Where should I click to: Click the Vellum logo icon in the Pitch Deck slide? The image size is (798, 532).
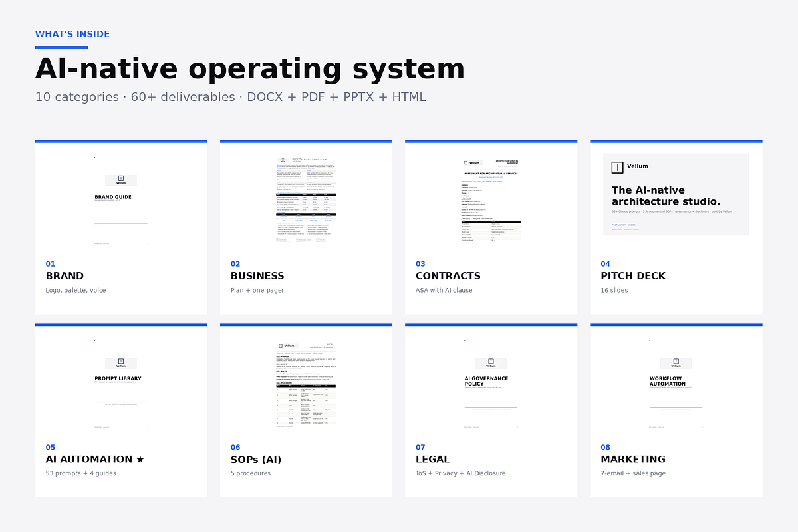617,168
